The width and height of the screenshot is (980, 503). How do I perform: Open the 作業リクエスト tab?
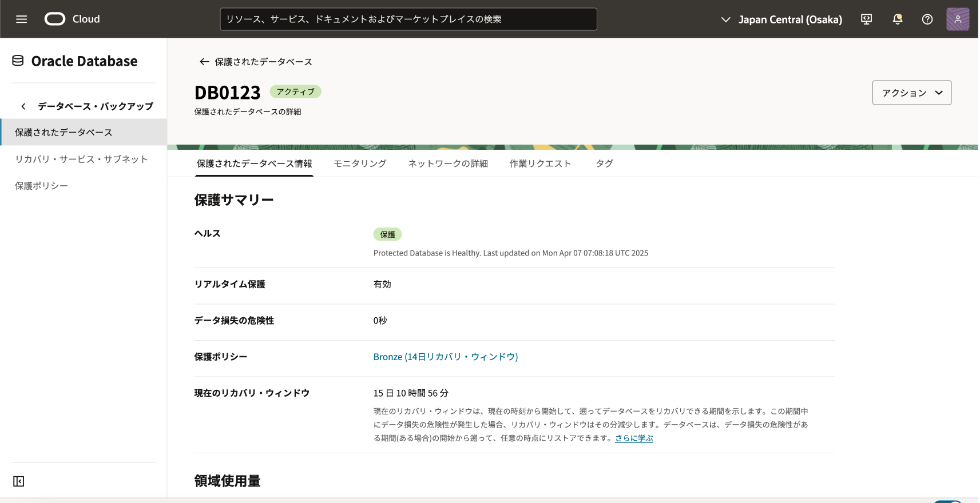click(540, 163)
